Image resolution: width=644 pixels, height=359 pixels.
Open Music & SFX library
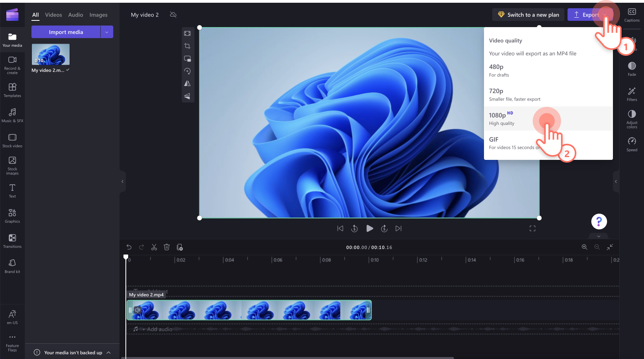tap(12, 115)
